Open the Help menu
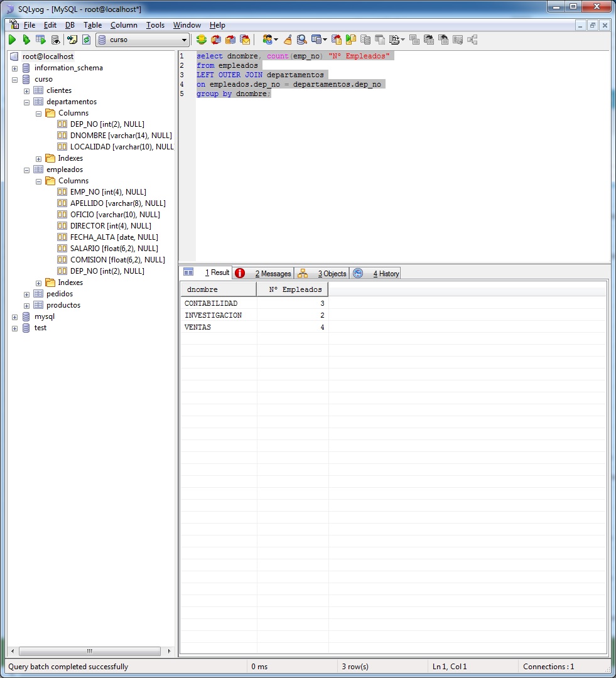The height and width of the screenshot is (678, 616). (217, 25)
